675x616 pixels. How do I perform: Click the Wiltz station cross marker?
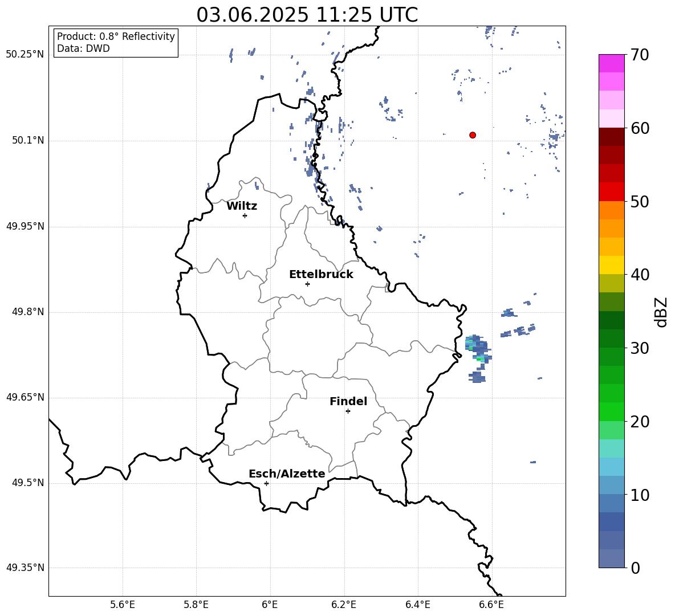point(245,215)
